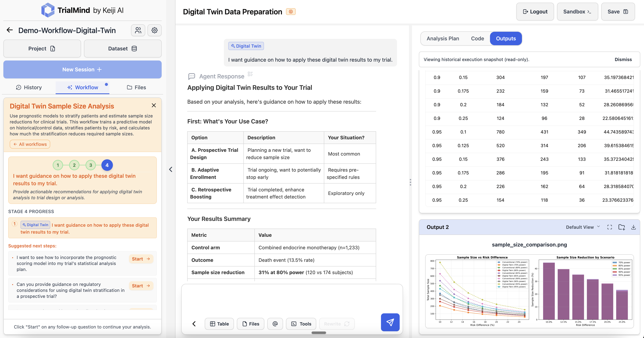This screenshot has height=338, width=644.
Task: Save Output 2 with the add-to-folder icon
Action: [x=622, y=227]
